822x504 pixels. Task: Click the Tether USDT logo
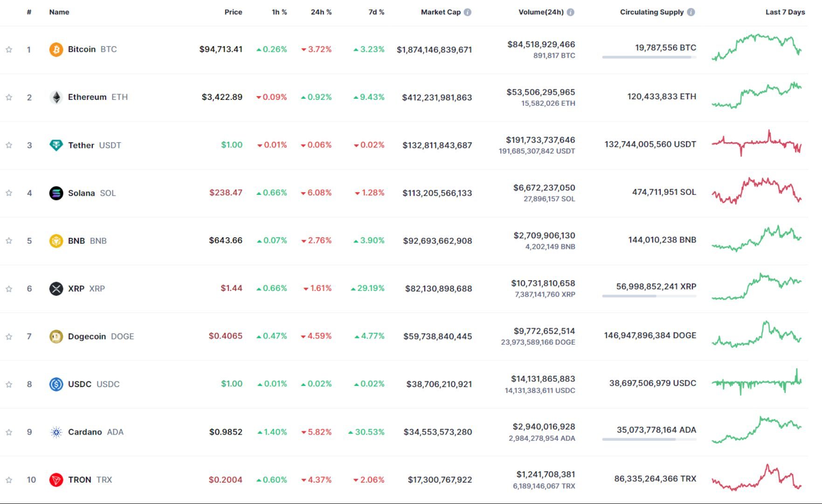56,145
